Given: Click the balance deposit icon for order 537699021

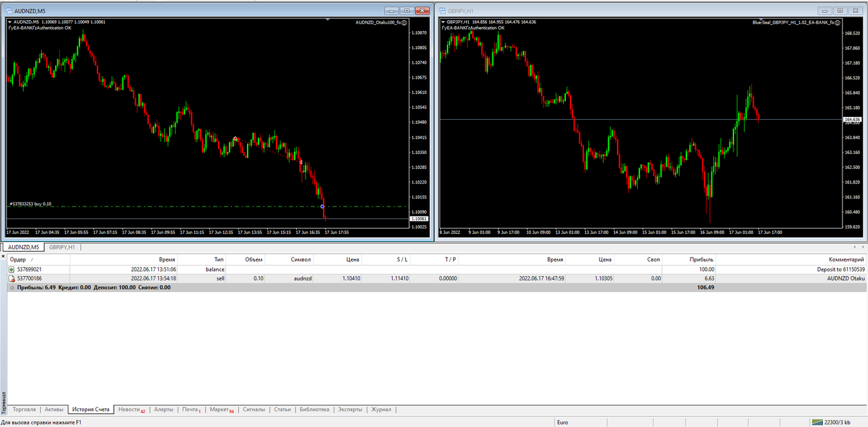Looking at the screenshot, I should (x=11, y=269).
